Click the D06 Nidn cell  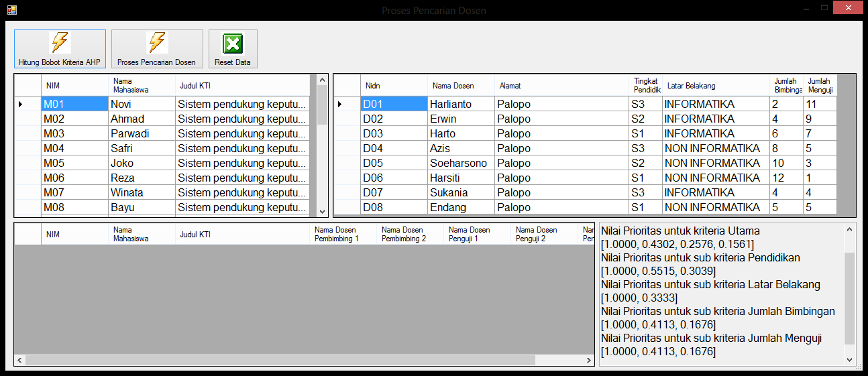pos(393,178)
